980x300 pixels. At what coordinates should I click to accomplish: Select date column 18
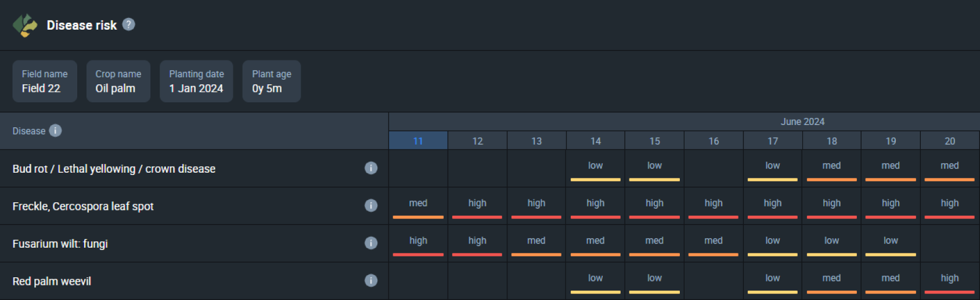tap(832, 141)
